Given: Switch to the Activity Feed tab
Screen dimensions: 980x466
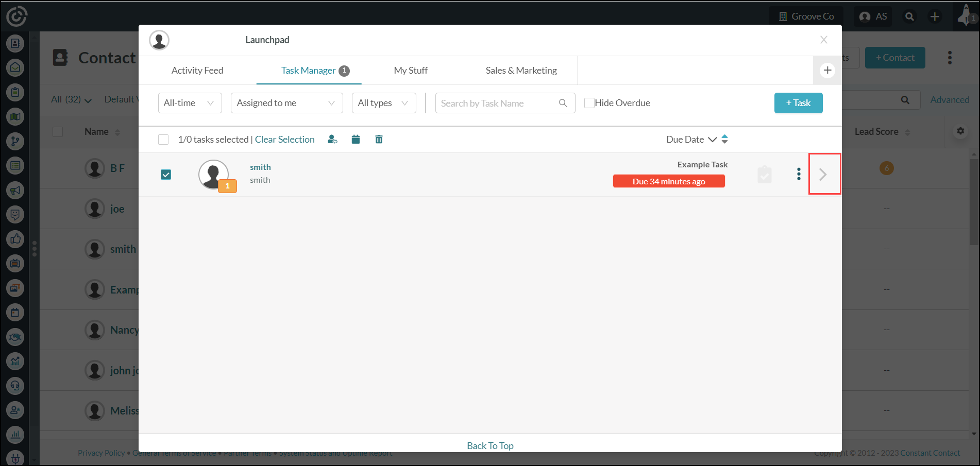Looking at the screenshot, I should [x=197, y=71].
